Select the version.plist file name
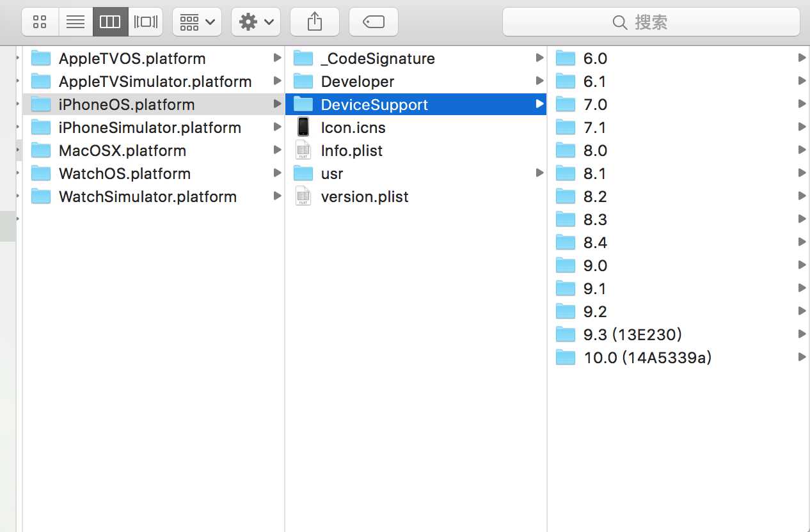The width and height of the screenshot is (810, 532). pos(365,197)
